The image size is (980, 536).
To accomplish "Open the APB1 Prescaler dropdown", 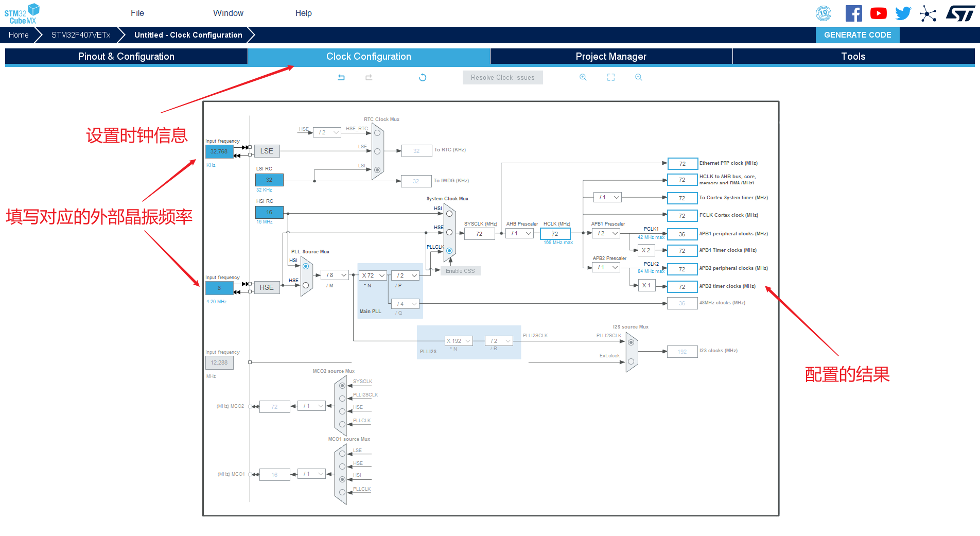I will (x=606, y=233).
